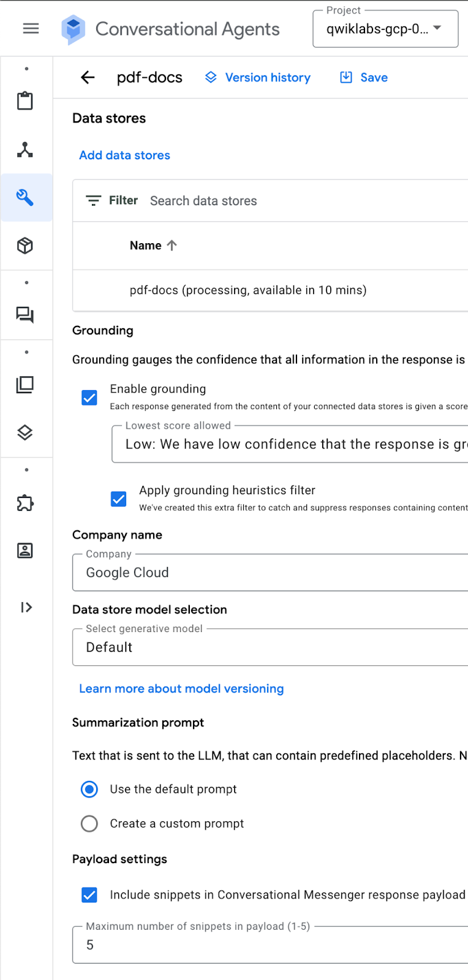The image size is (468, 980).
Task: Open the Project selector dropdown
Action: point(385,29)
